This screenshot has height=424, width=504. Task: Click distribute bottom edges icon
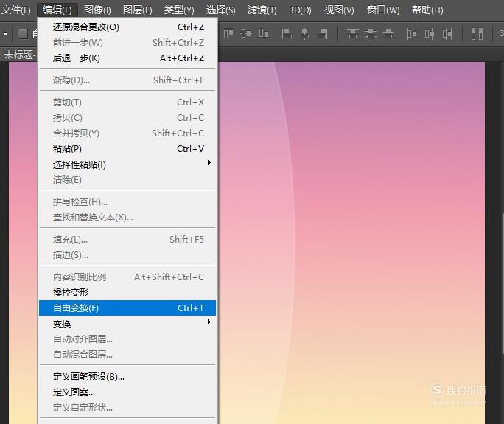tap(388, 33)
